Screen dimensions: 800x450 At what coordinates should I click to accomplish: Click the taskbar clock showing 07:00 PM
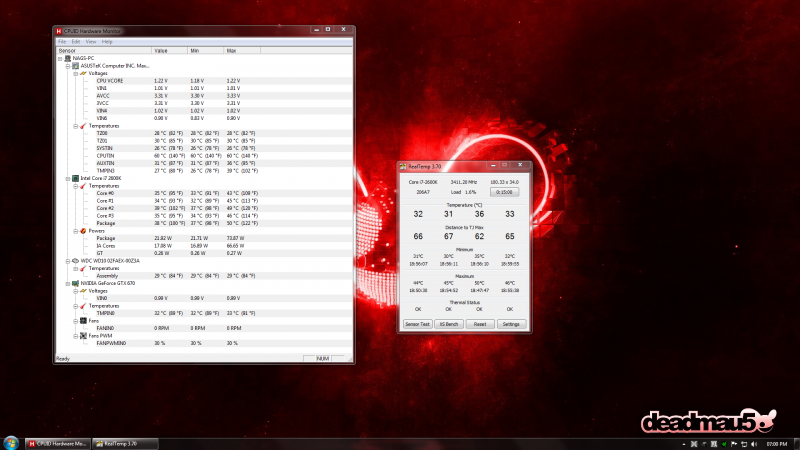[x=777, y=444]
